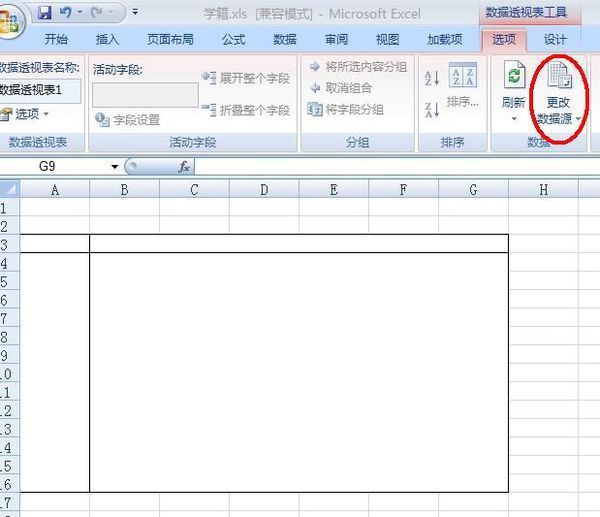Open the PivotTable Options (选项) button
Screen dimensions: 600x517
[24, 114]
